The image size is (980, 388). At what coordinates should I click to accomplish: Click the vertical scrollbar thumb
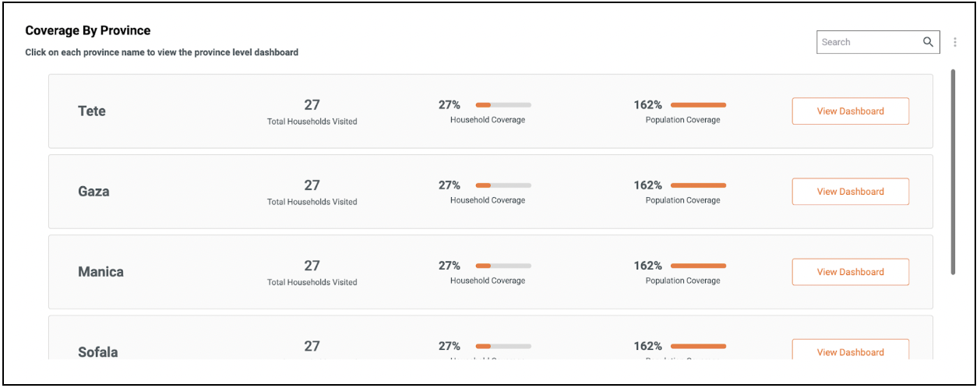coord(953,171)
